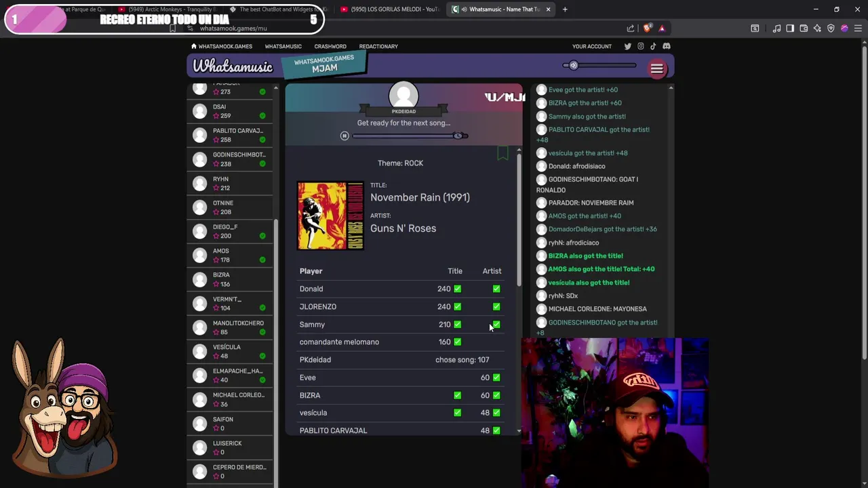Click PABLITO CARVAJAL's Artist checkmark in results table
Image resolution: width=868 pixels, height=488 pixels.
[496, 430]
